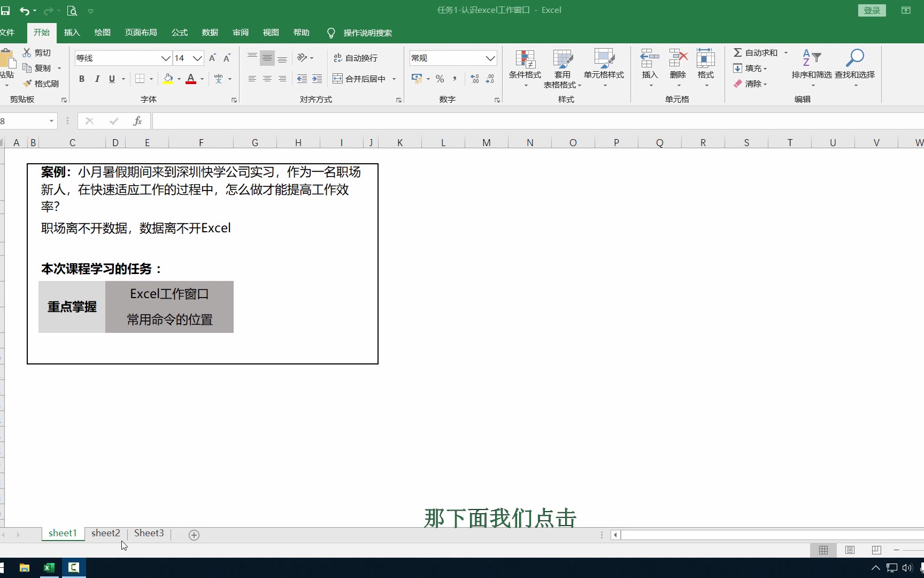924x578 pixels.
Task: Click the Cut (剪切) scissors icon
Action: [x=27, y=52]
